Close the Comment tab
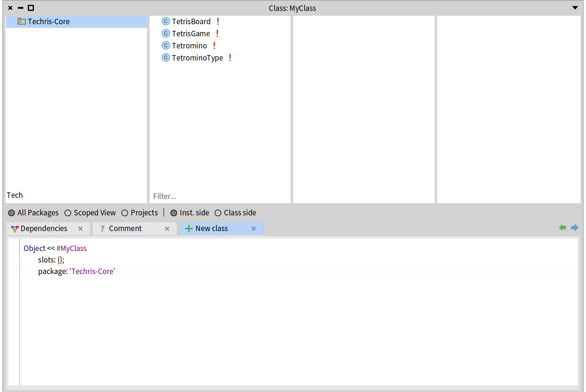 (x=167, y=229)
